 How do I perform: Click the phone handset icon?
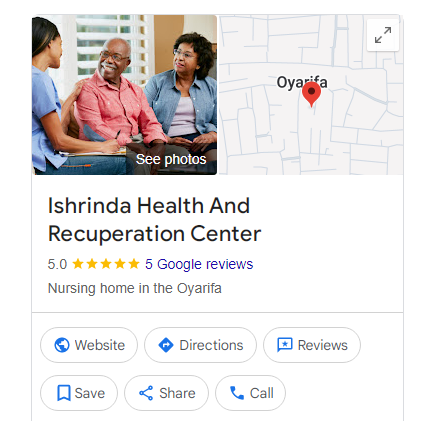237,393
